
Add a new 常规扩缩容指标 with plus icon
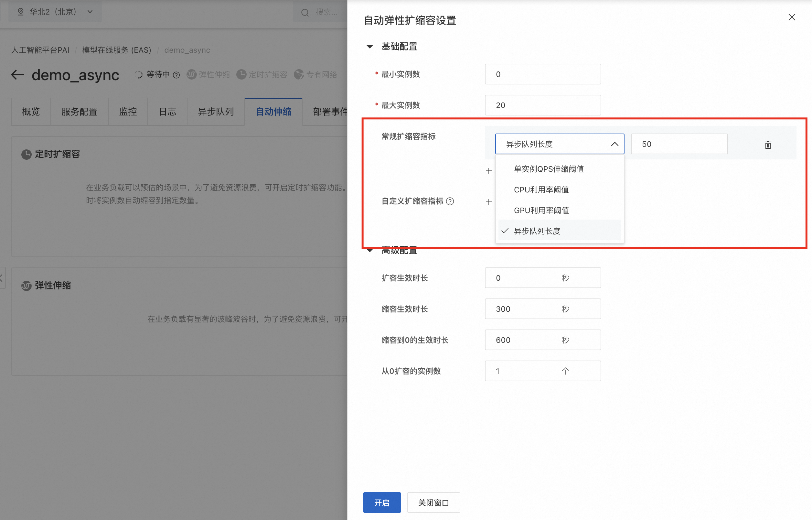(x=488, y=170)
